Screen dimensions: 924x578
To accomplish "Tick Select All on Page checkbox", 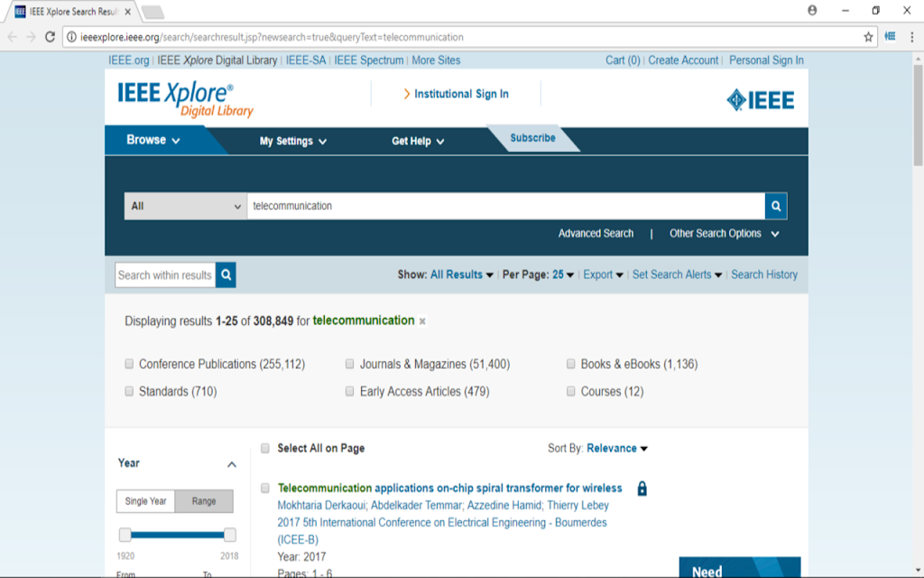I will tap(265, 448).
